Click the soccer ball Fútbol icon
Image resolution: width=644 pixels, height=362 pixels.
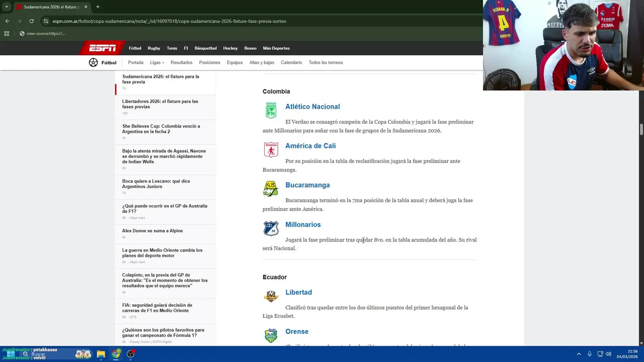pyautogui.click(x=93, y=62)
